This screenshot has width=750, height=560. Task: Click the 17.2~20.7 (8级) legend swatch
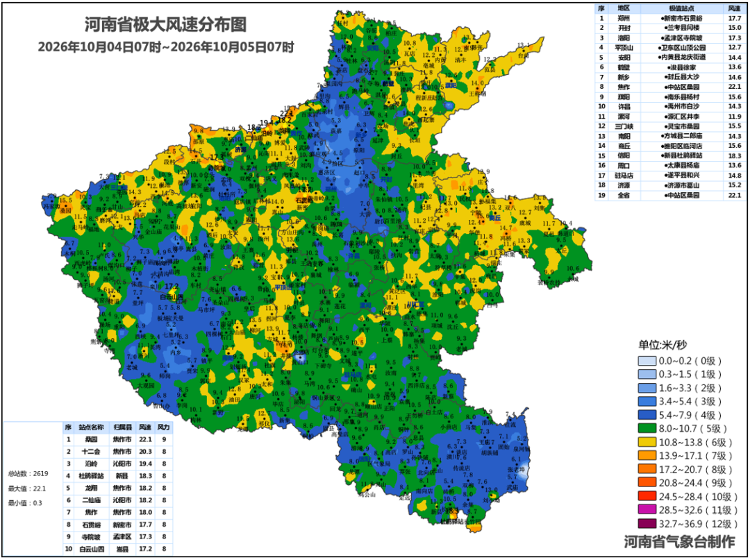(647, 469)
